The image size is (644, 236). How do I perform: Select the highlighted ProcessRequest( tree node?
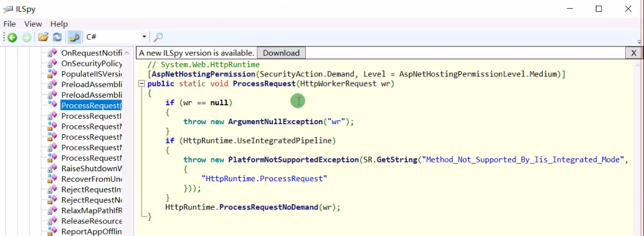pyautogui.click(x=92, y=105)
